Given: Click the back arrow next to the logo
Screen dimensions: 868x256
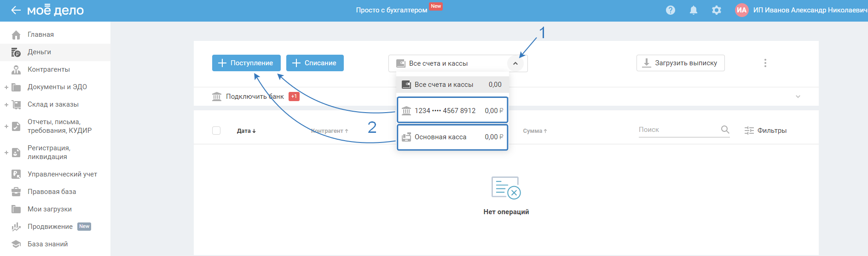Looking at the screenshot, I should (16, 10).
